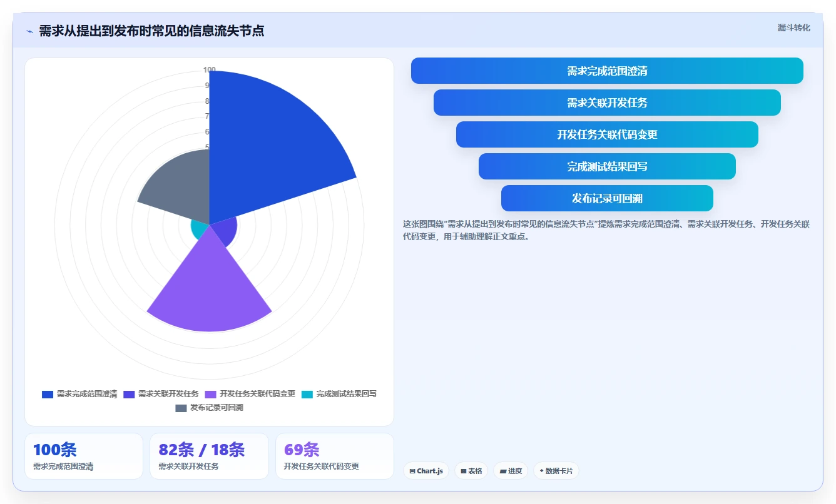Toggle legend swatch for 完成测试结果回写
The width and height of the screenshot is (836, 504).
click(x=307, y=394)
